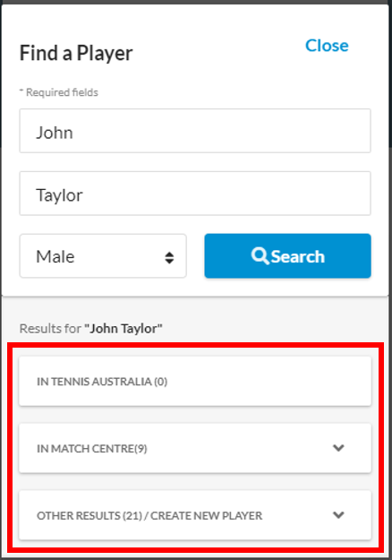Focus the first name field containing John

195,131
